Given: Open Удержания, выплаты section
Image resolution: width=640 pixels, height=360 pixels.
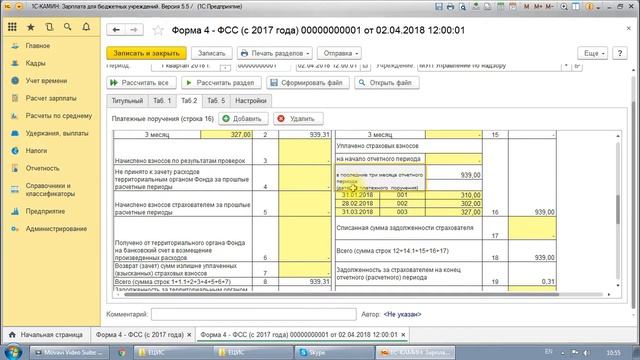Looking at the screenshot, I should coord(57,133).
